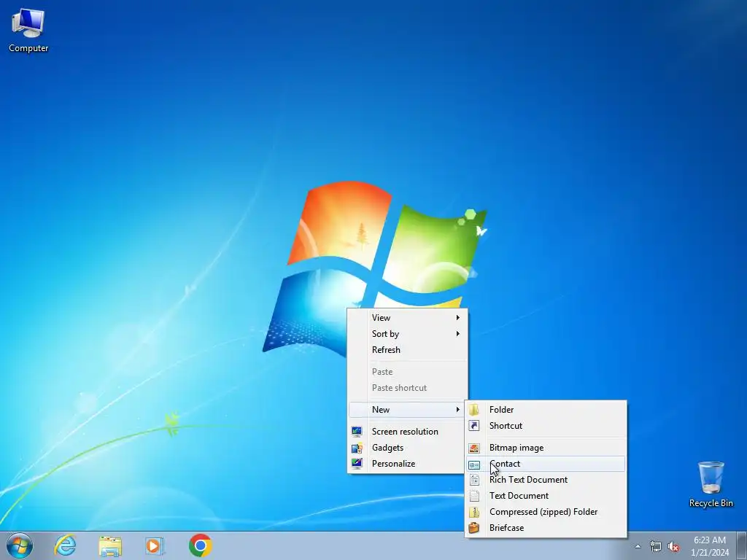Create a new Text Document
This screenshot has width=747, height=560.
(x=546, y=496)
